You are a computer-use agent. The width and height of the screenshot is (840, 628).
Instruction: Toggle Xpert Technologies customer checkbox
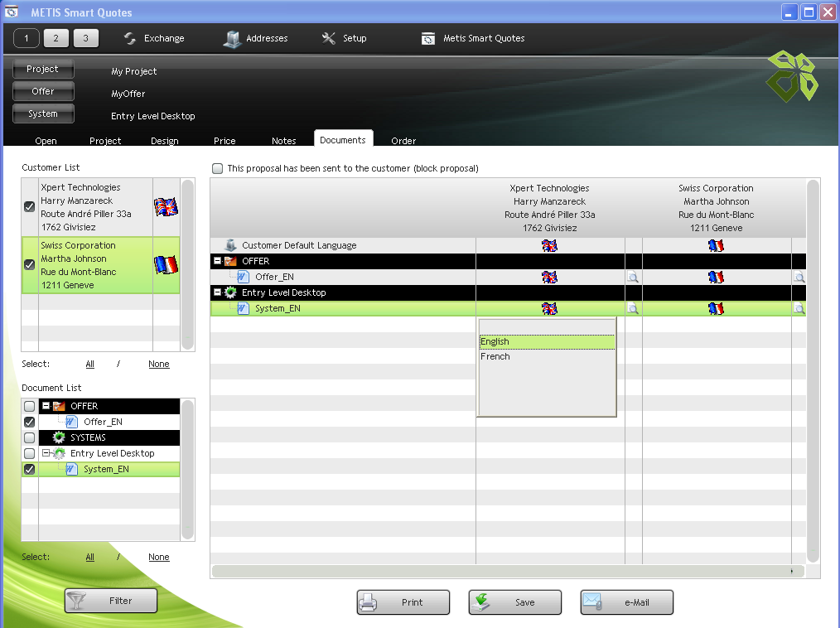[30, 207]
